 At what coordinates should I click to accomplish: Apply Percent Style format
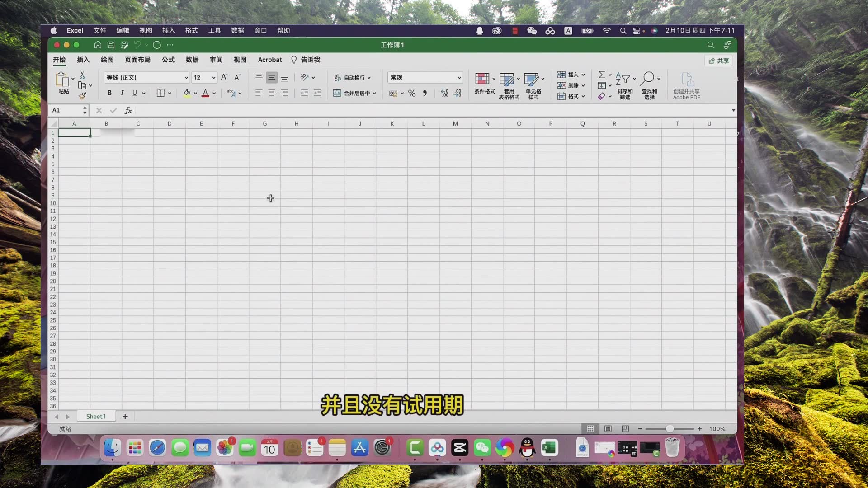[412, 93]
